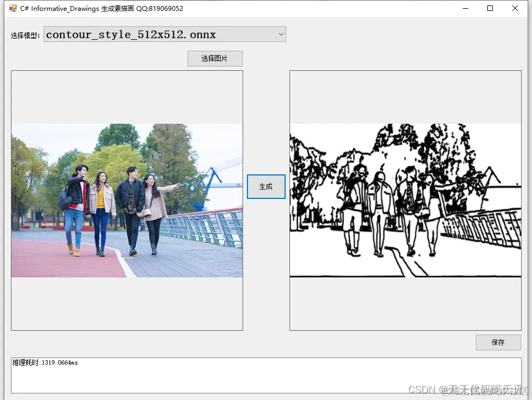Click the source photo of four people
Image resolution: width=532 pixels, height=400 pixels.
pos(127,201)
